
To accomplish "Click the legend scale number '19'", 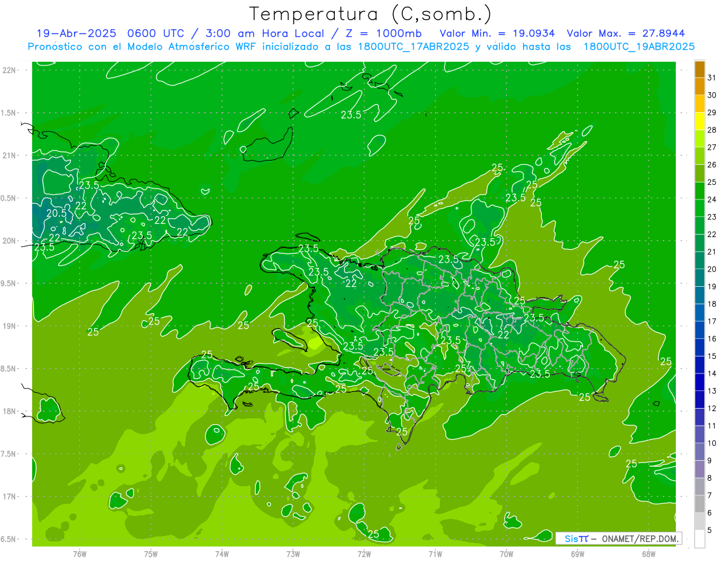I will pyautogui.click(x=712, y=286).
